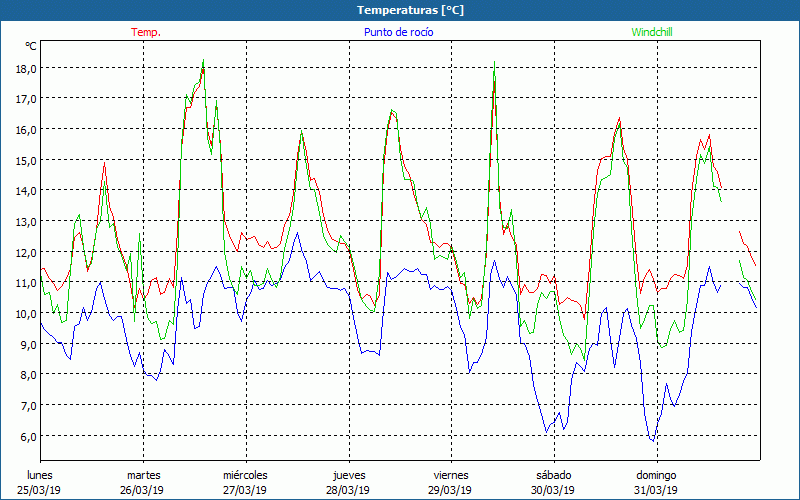Click the 'lunes' day label

click(x=40, y=475)
